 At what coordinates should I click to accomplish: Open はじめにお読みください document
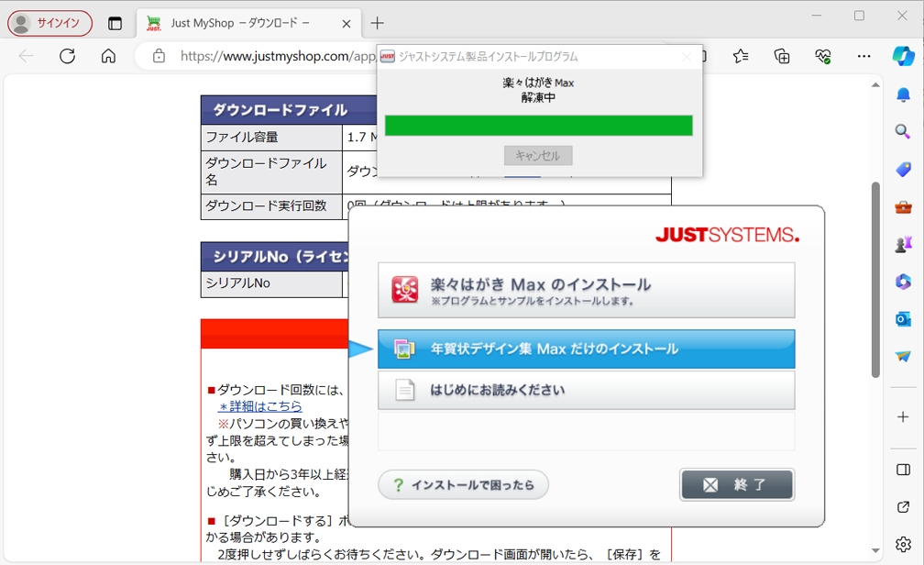coord(587,390)
